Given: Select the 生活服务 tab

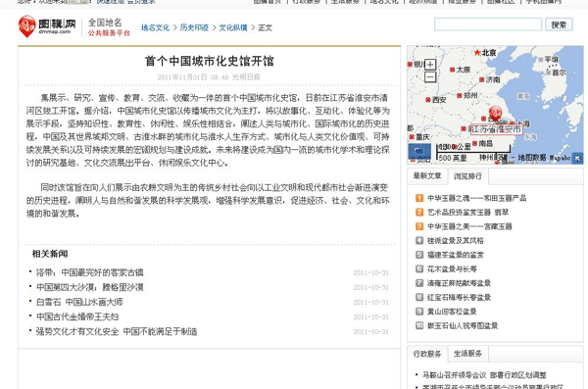Looking at the screenshot, I should tap(468, 354).
